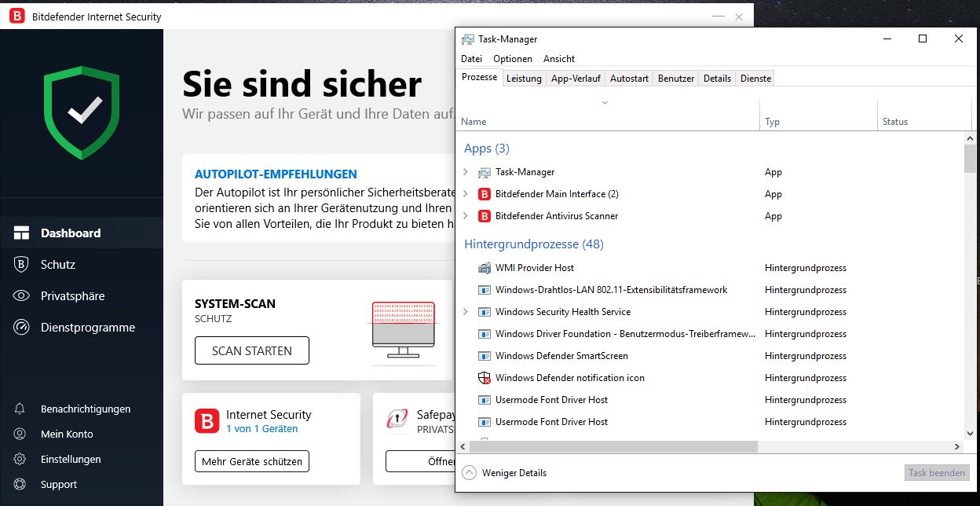The image size is (980, 506).
Task: Click Mehr Geräte schützen
Action: click(251, 462)
